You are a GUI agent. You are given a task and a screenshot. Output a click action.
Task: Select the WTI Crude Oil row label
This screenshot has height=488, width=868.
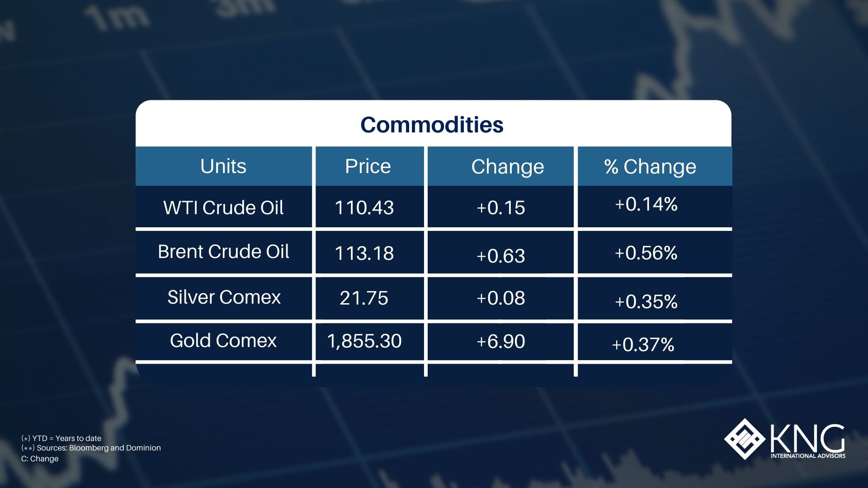[223, 208]
